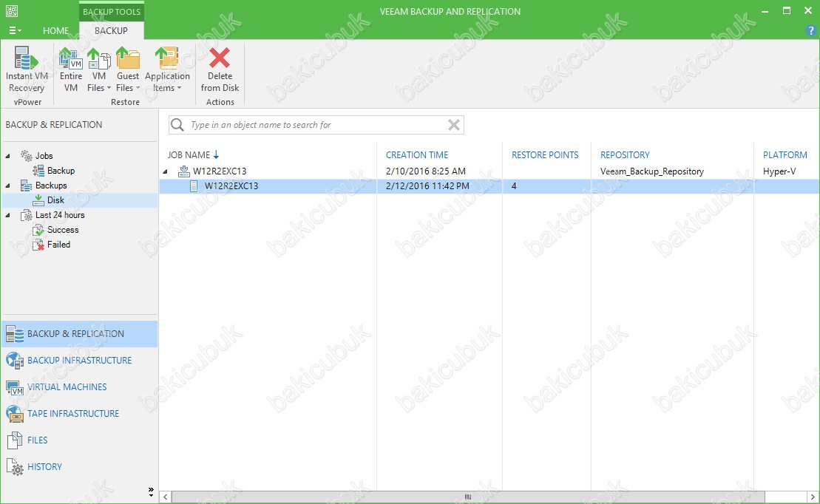Close the Veeam Backup window

pos(808,11)
